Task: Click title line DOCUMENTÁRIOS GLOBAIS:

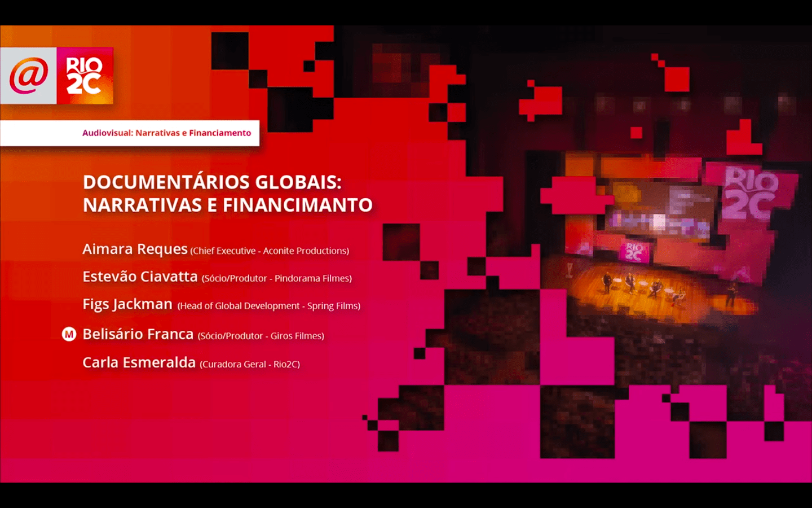Action: [212, 182]
